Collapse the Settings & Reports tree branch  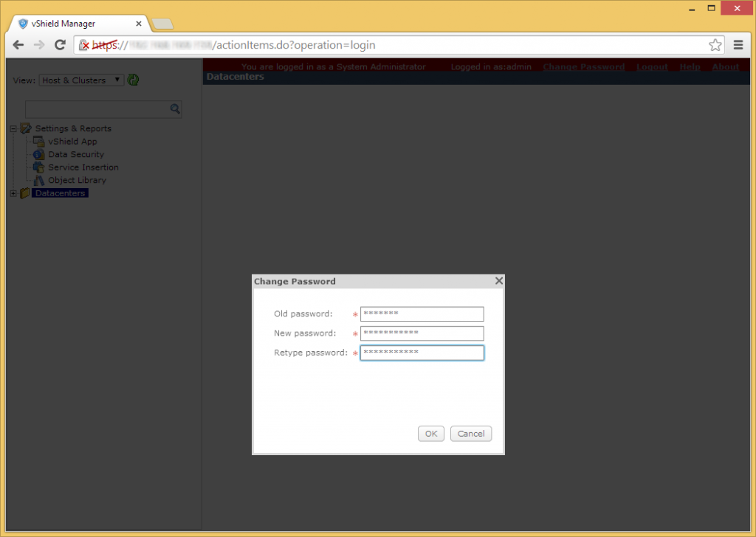tap(13, 128)
